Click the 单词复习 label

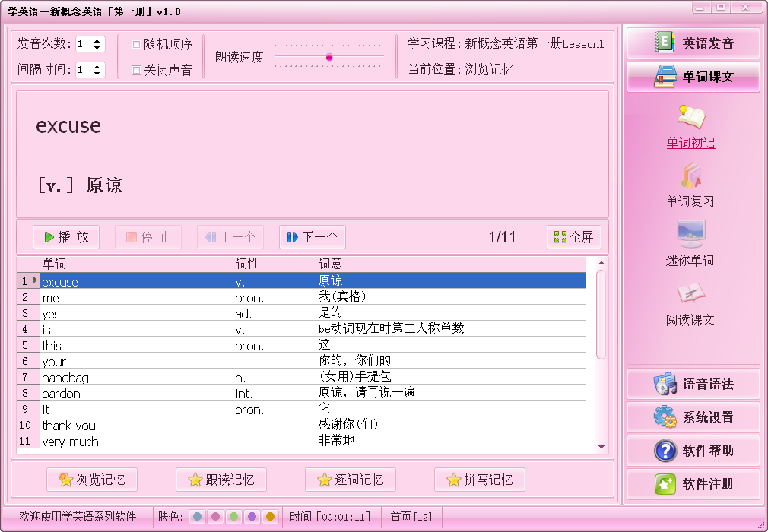[690, 201]
